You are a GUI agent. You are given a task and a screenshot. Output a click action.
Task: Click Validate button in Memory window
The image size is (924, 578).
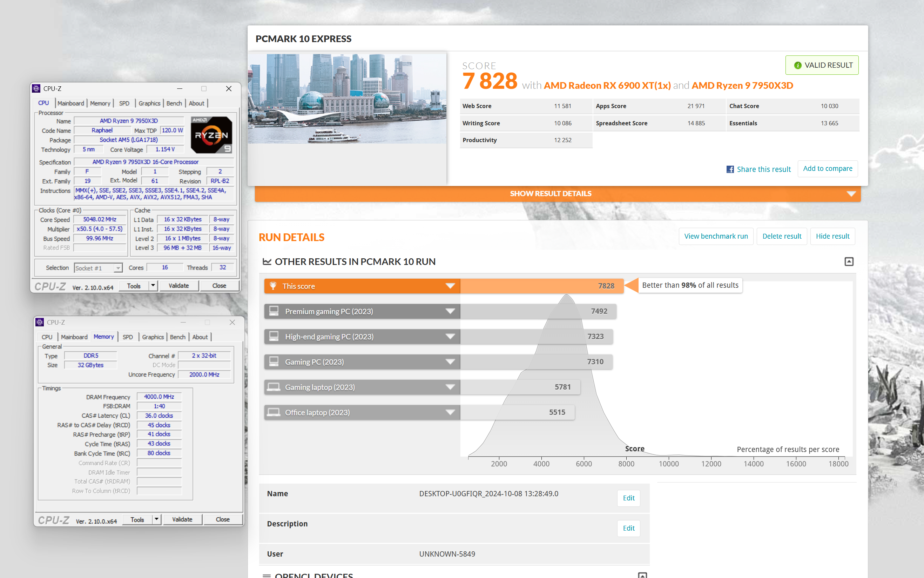pos(182,519)
